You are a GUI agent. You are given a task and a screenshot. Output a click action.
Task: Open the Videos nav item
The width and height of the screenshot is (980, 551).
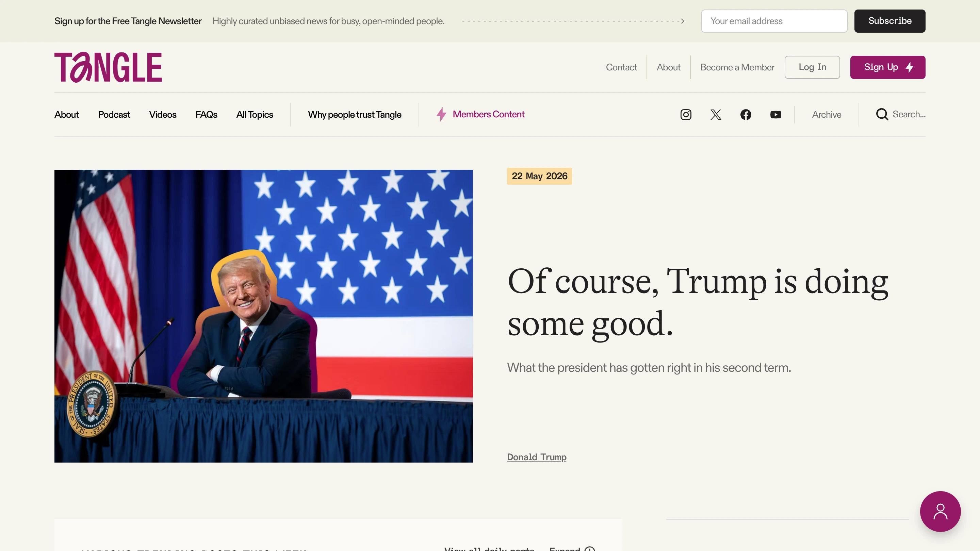coord(162,115)
